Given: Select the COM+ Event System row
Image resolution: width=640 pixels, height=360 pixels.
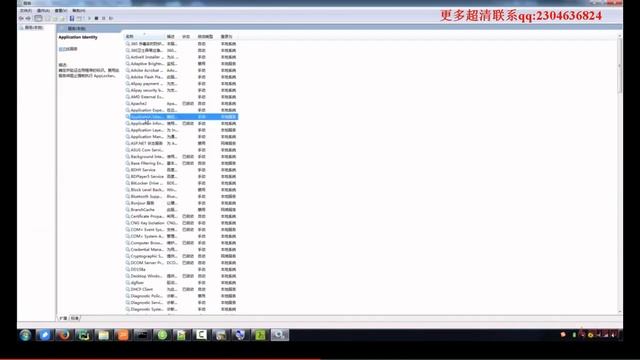Looking at the screenshot, I should (x=181, y=229).
